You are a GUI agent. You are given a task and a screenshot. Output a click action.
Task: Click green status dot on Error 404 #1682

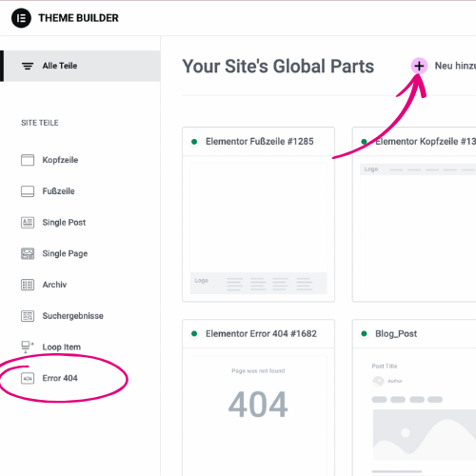194,334
